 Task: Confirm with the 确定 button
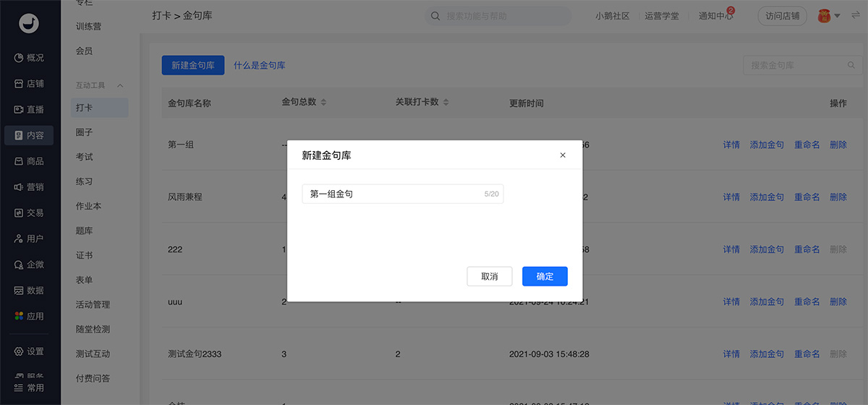click(x=545, y=276)
